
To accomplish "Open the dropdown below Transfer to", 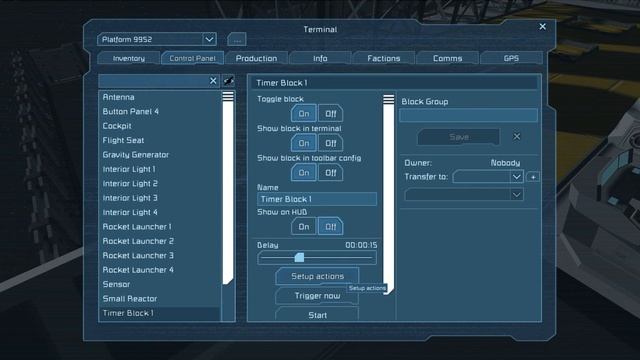I will 464,195.
